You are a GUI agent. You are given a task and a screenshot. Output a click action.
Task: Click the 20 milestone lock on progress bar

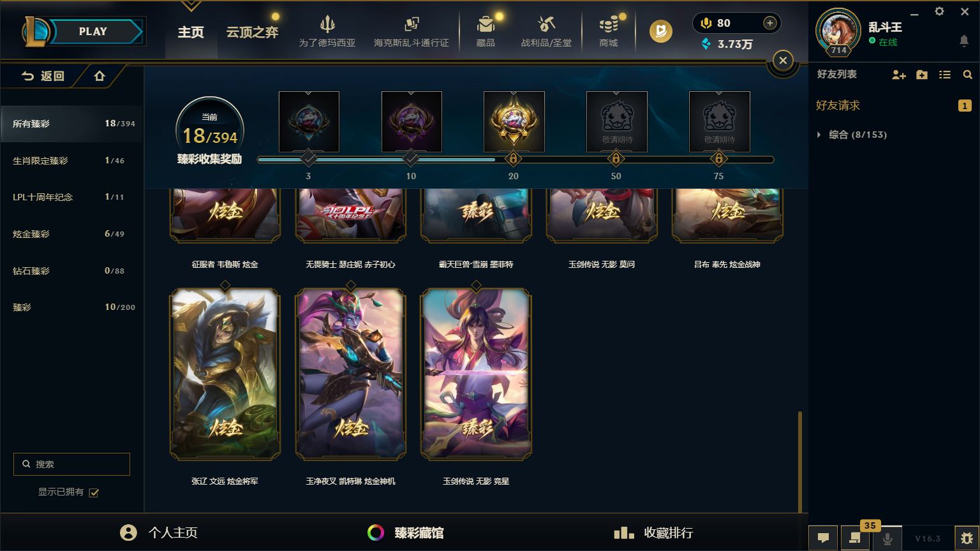(513, 158)
